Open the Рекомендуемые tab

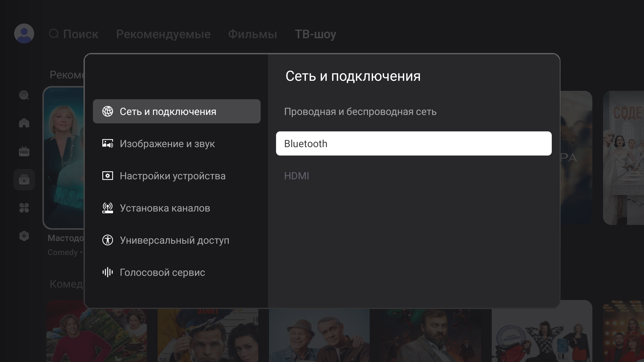(163, 34)
